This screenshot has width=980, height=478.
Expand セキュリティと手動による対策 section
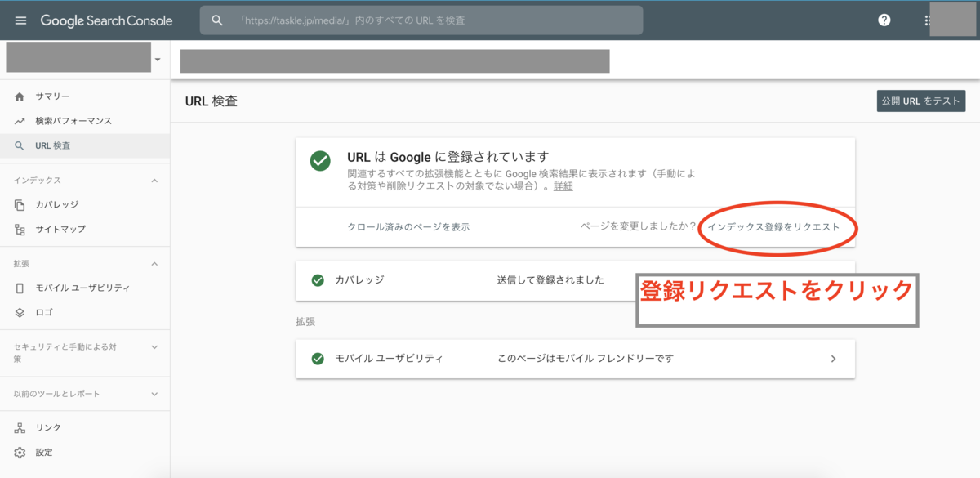tap(155, 347)
